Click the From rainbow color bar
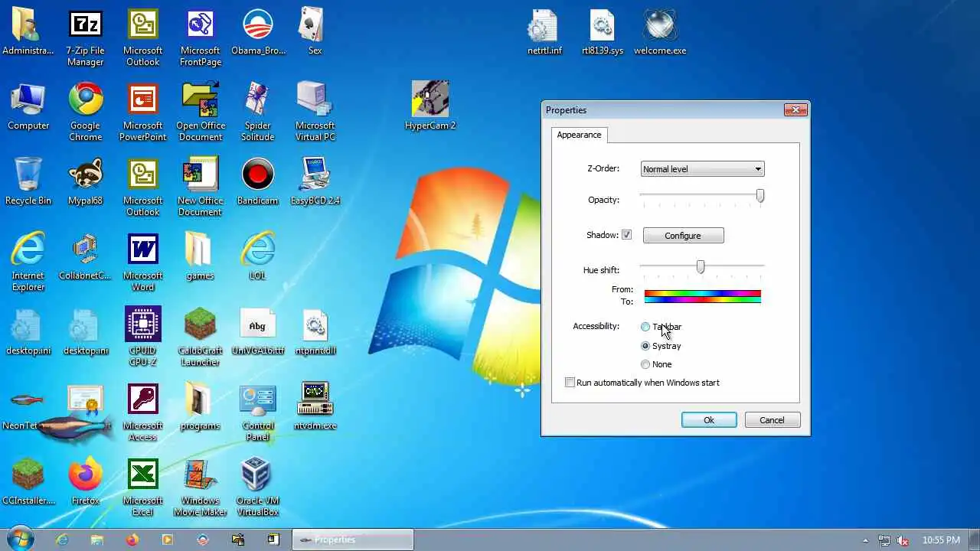 click(x=702, y=293)
